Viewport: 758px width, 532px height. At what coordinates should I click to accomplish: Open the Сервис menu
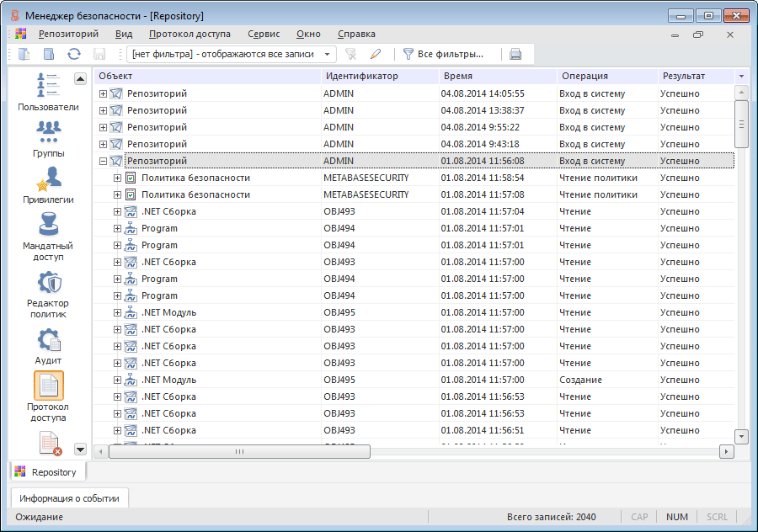coord(264,34)
